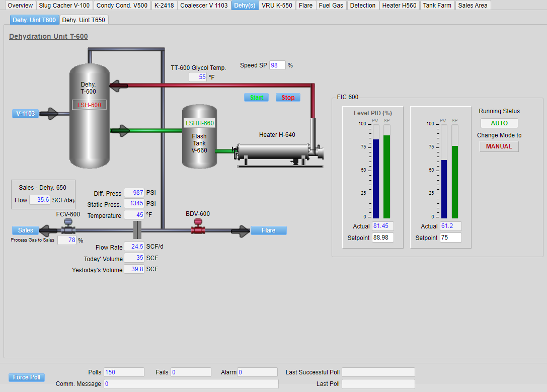The height and width of the screenshot is (392, 547).
Task: Click the second PID blue PV bar
Action: [444, 189]
